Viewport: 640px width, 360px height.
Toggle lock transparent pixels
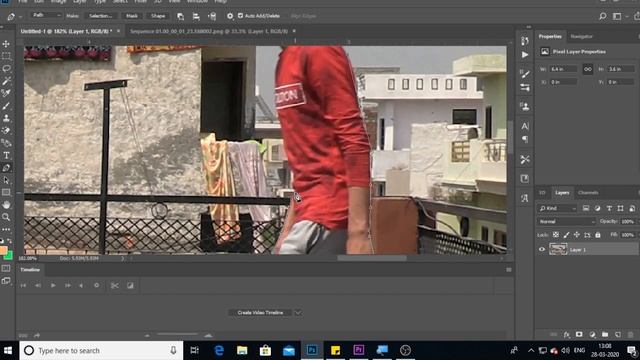click(x=556, y=235)
